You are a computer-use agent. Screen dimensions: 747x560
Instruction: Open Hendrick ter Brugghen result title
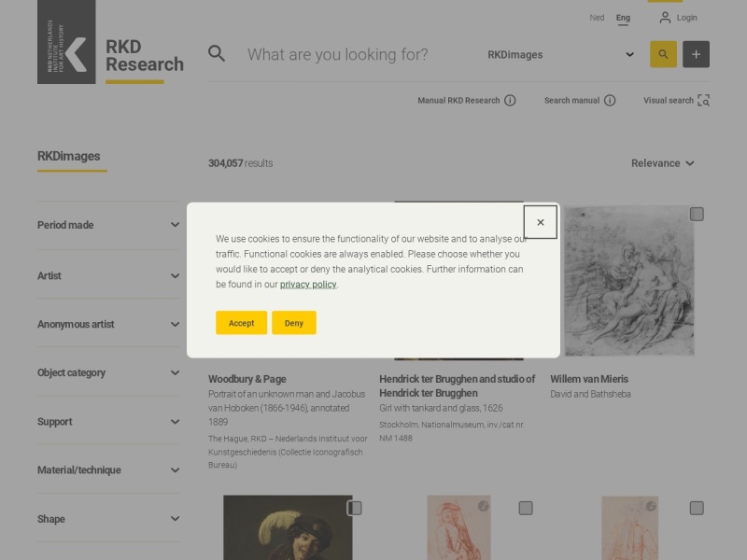coord(458,386)
